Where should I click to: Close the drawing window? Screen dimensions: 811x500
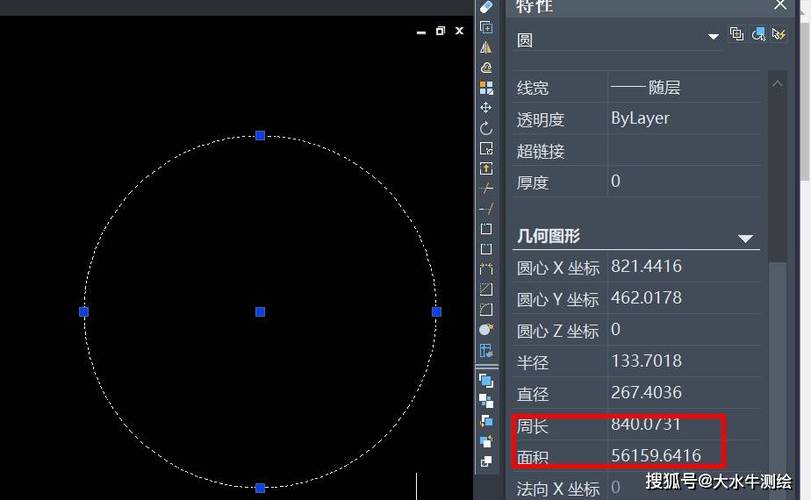click(x=459, y=31)
